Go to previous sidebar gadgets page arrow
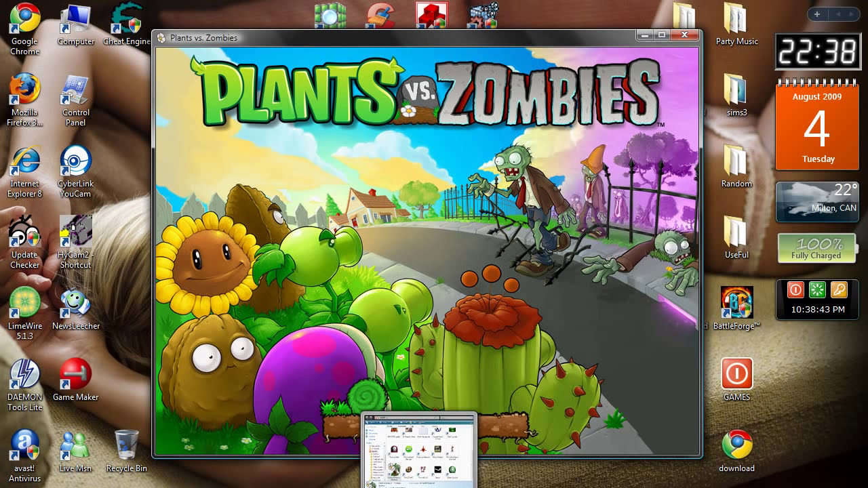The image size is (868, 488). click(x=837, y=14)
